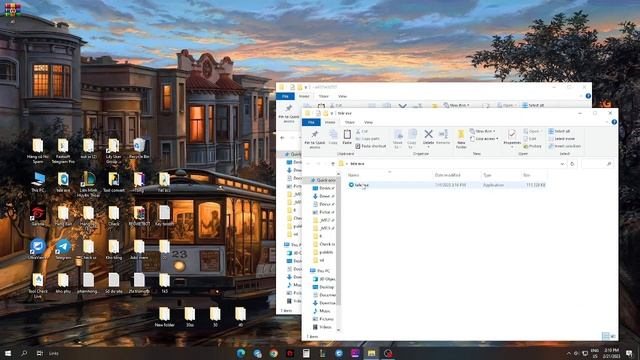Create a New folder from front ribbon

click(461, 139)
